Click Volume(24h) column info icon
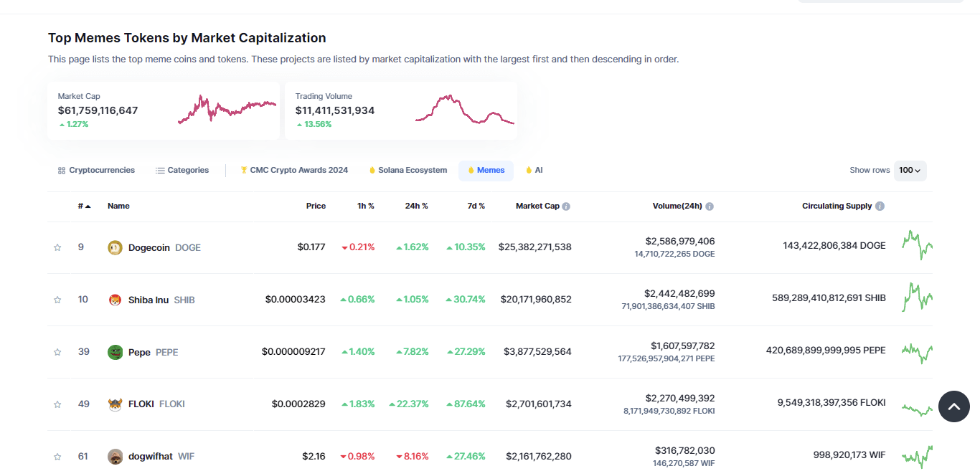 [x=710, y=206]
